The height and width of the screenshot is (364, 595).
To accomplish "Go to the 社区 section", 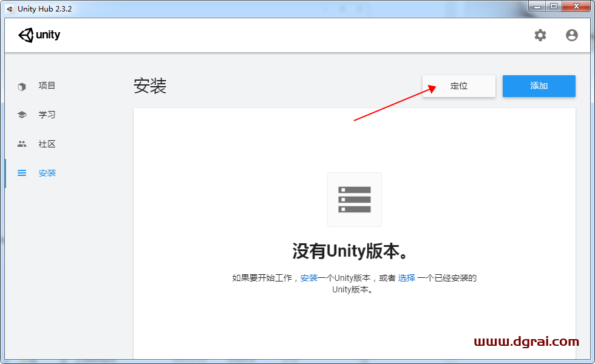I will [47, 144].
